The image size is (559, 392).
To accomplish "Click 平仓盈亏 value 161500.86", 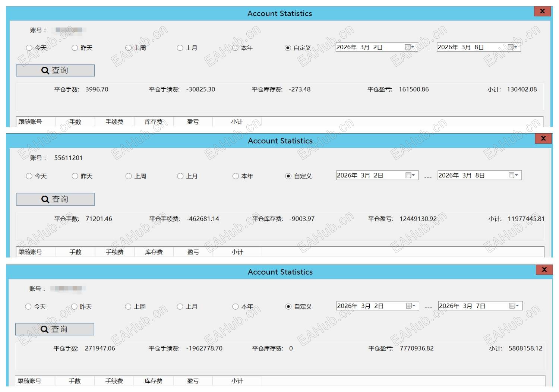I will click(x=414, y=89).
